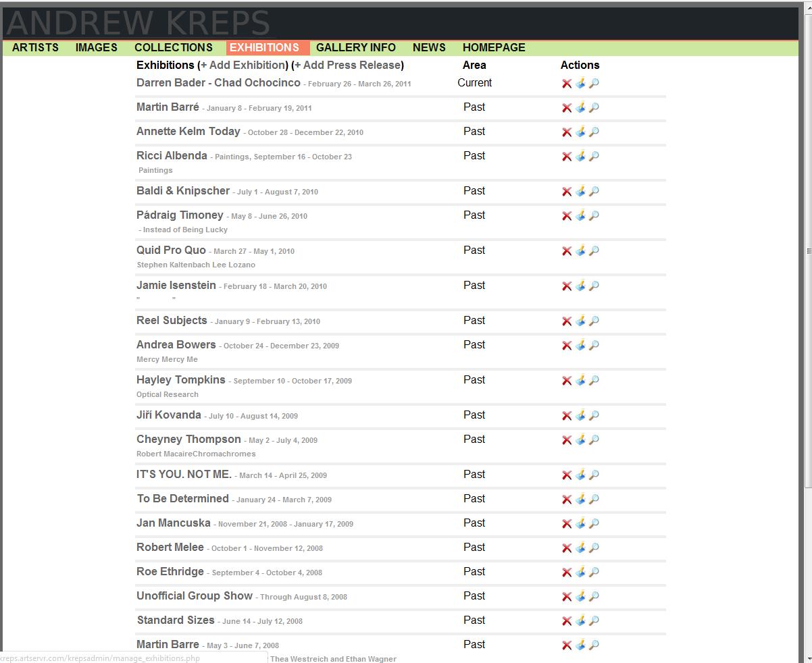The height and width of the screenshot is (663, 812).
Task: Switch to the GALLERY INFO section
Action: coord(355,48)
